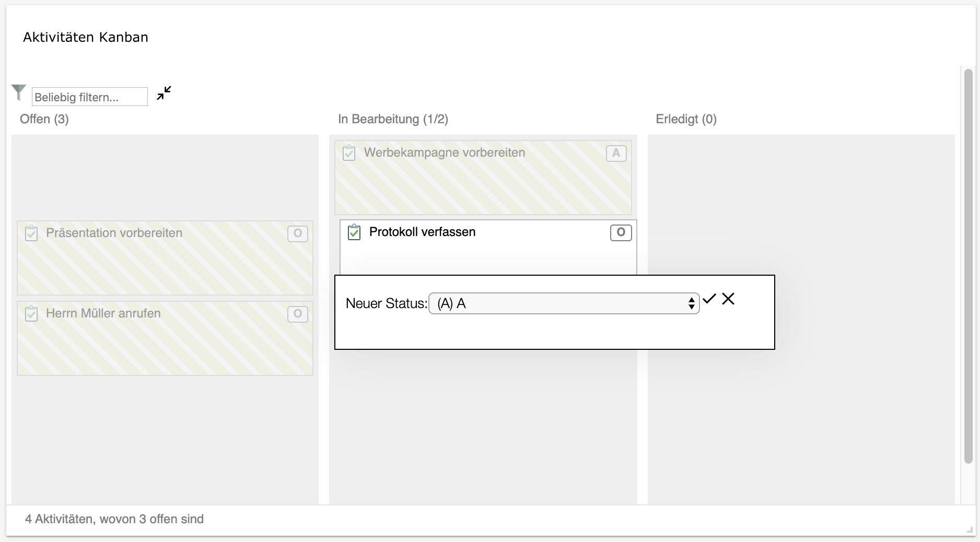Click clipboard icon on Werbekampagne vorbereiten

pos(349,153)
